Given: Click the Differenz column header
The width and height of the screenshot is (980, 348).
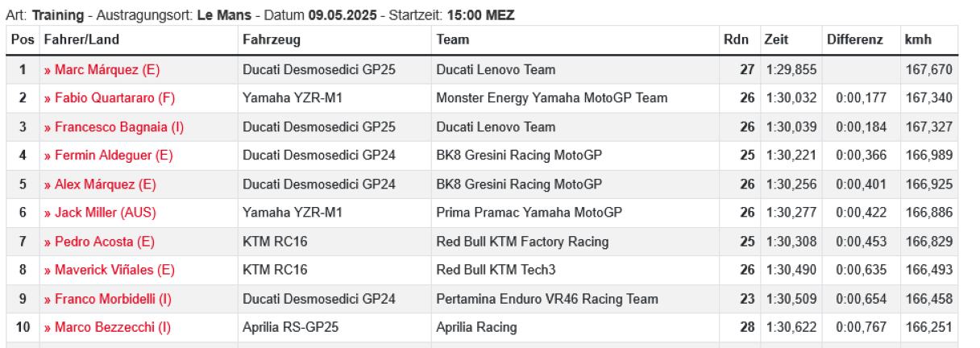Looking at the screenshot, I should 854,39.
